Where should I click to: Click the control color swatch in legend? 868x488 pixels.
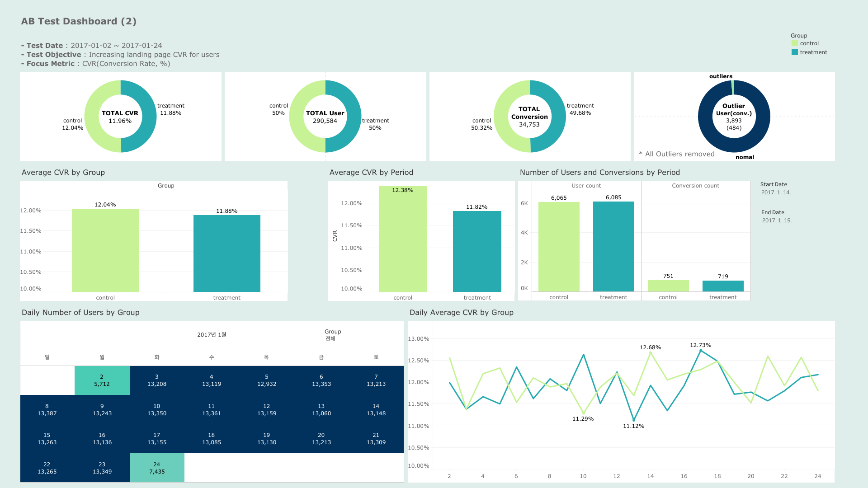(795, 43)
